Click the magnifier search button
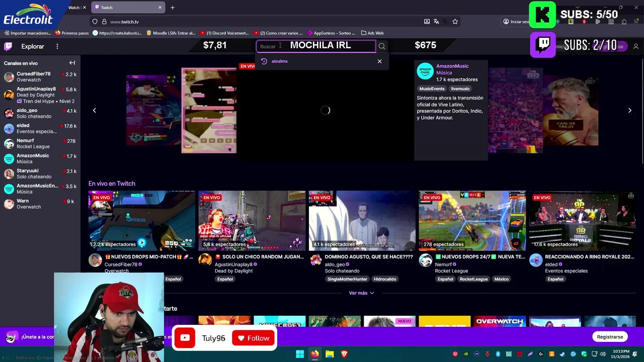Viewport: 644px width, 362px height. (382, 46)
